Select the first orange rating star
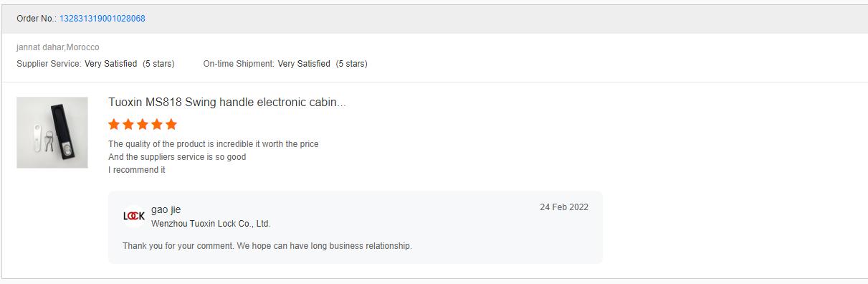 click(x=114, y=124)
